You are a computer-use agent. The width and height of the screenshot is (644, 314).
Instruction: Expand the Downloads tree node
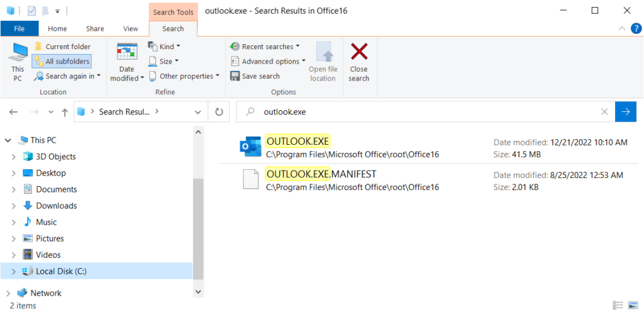pos(14,206)
